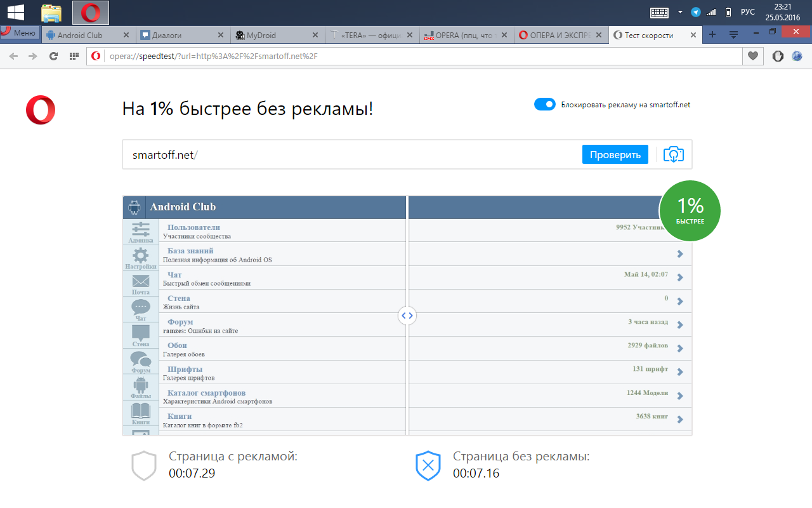The height and width of the screenshot is (508, 812).
Task: Close the MyDroid tab
Action: click(x=315, y=36)
